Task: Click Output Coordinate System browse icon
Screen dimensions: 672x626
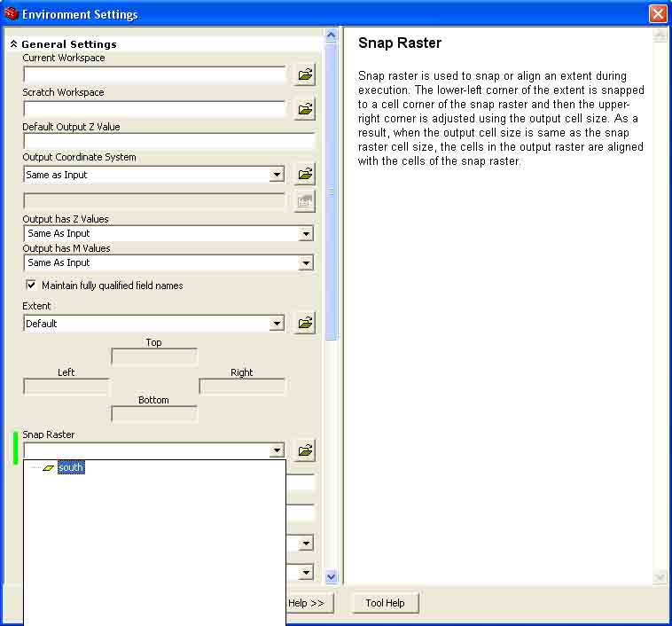Action: tap(305, 174)
